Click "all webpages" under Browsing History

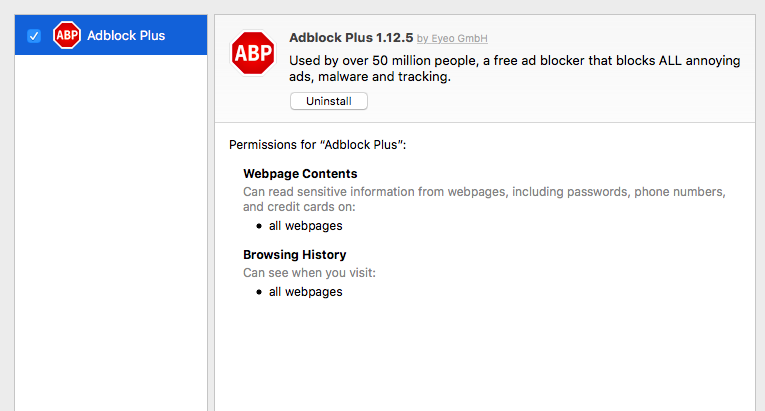pos(305,292)
